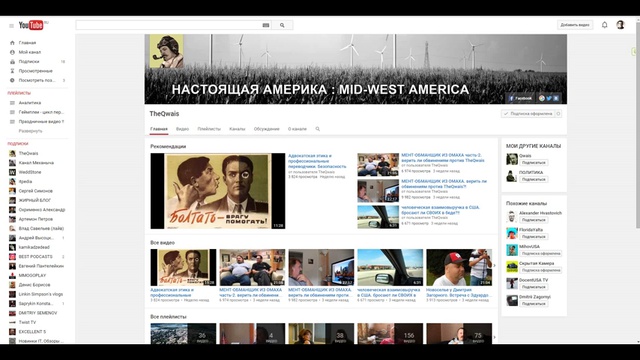Screen dimensions: 640x360
Task: Open DMITRIY SEMENOV subscription
Action: pos(38,313)
